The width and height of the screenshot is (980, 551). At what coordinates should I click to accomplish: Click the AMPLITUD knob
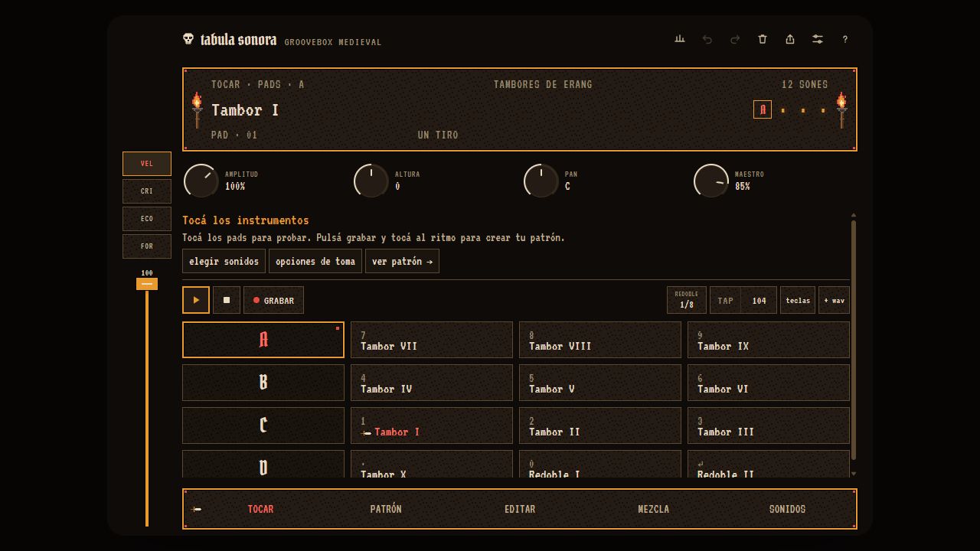(201, 181)
